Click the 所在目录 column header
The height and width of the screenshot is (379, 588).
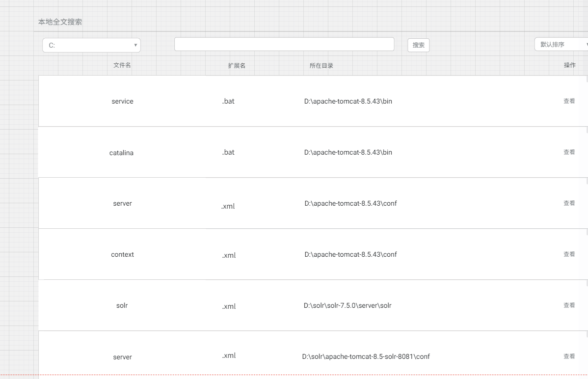click(321, 66)
